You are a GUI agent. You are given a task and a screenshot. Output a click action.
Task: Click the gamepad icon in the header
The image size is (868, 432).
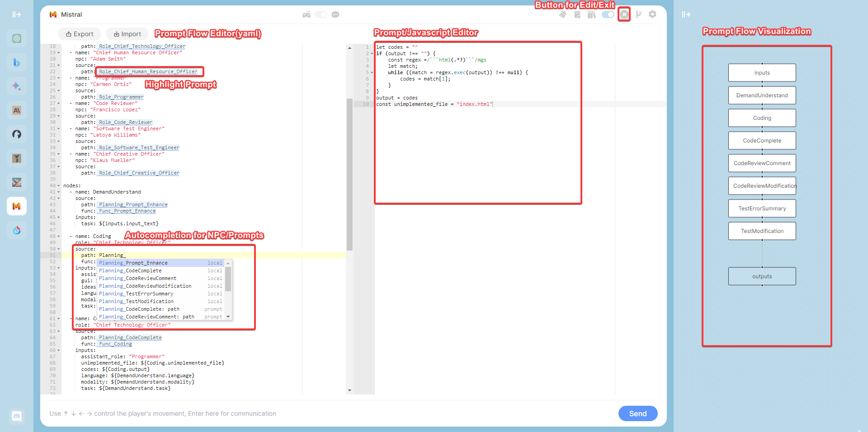[307, 14]
